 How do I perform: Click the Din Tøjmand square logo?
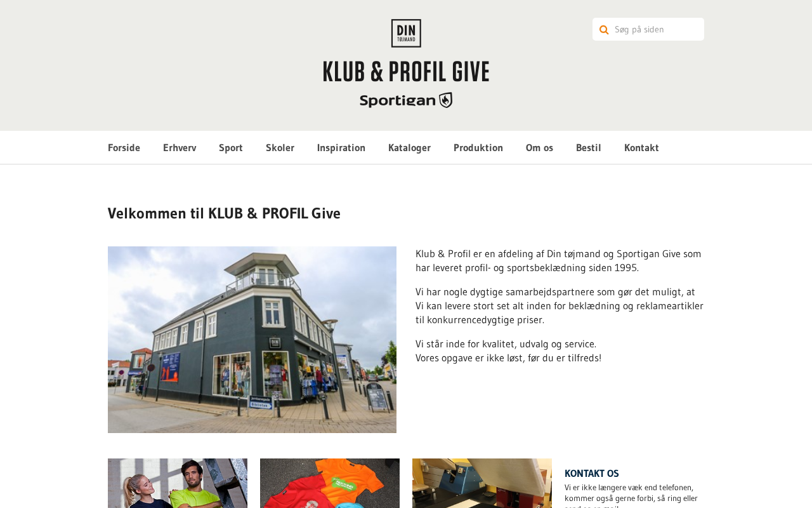click(x=406, y=33)
